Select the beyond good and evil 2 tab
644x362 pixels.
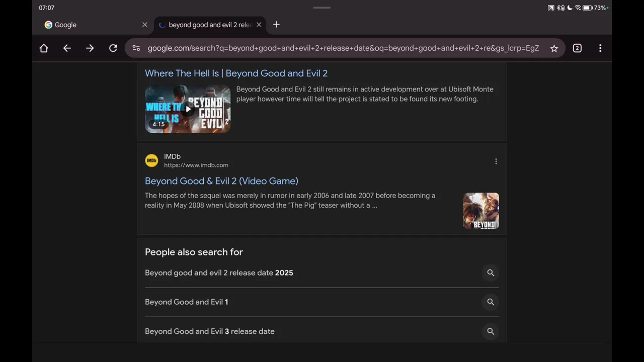pos(210,25)
